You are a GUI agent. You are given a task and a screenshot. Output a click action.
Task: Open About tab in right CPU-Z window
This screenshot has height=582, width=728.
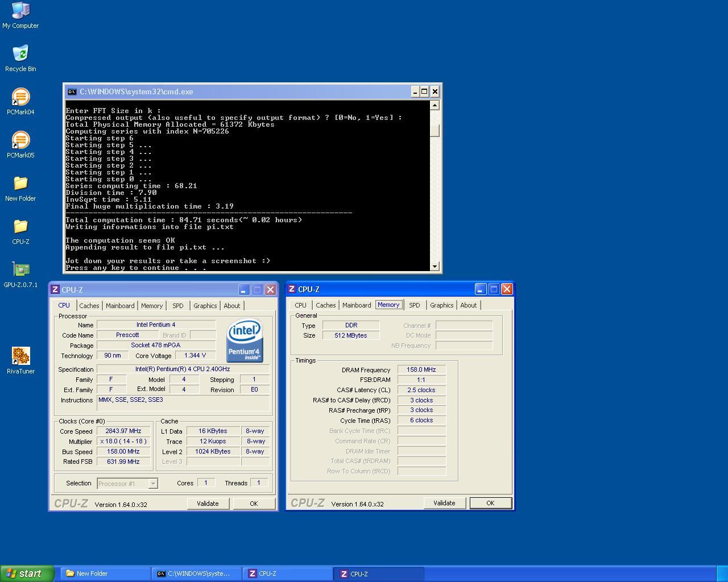468,305
